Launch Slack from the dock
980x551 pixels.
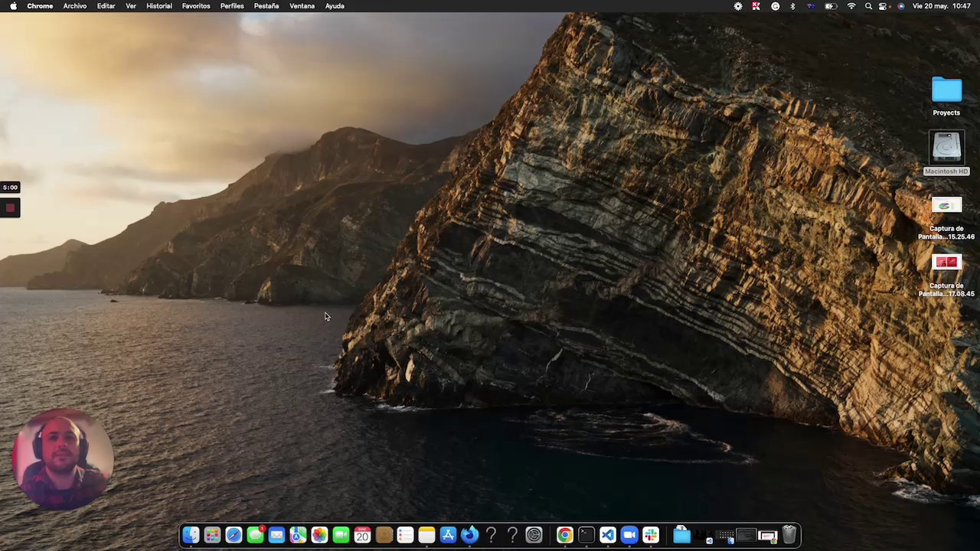point(650,536)
